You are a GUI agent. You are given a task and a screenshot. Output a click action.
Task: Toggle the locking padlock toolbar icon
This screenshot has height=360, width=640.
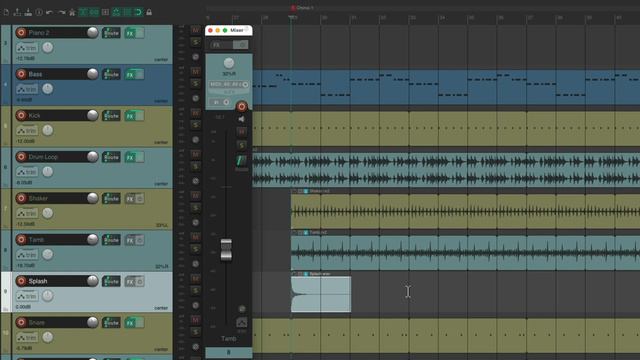click(149, 12)
